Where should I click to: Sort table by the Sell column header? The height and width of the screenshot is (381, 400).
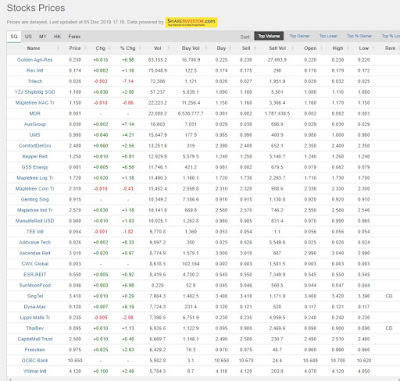[x=246, y=48]
